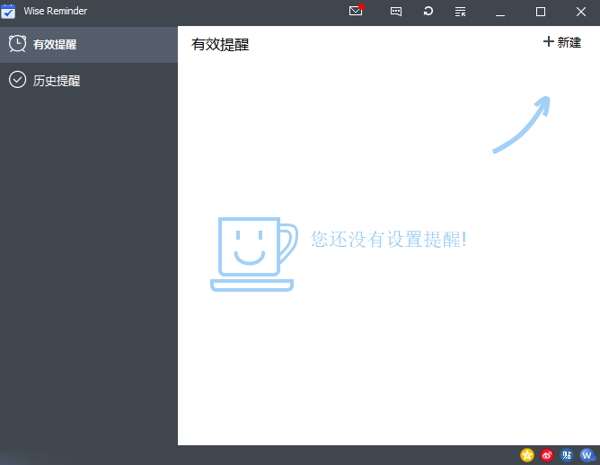The height and width of the screenshot is (465, 600).
Task: Share via the red Weibo icon
Action: coord(547,455)
